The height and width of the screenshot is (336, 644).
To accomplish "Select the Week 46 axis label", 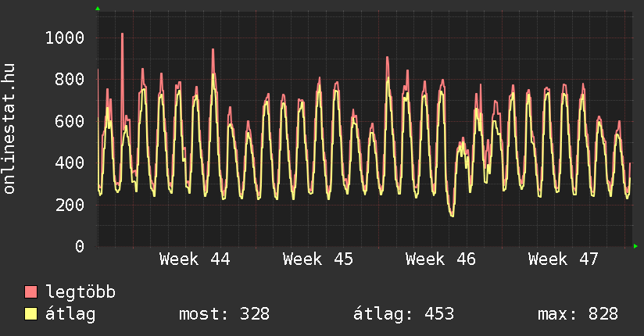I will pyautogui.click(x=441, y=259).
